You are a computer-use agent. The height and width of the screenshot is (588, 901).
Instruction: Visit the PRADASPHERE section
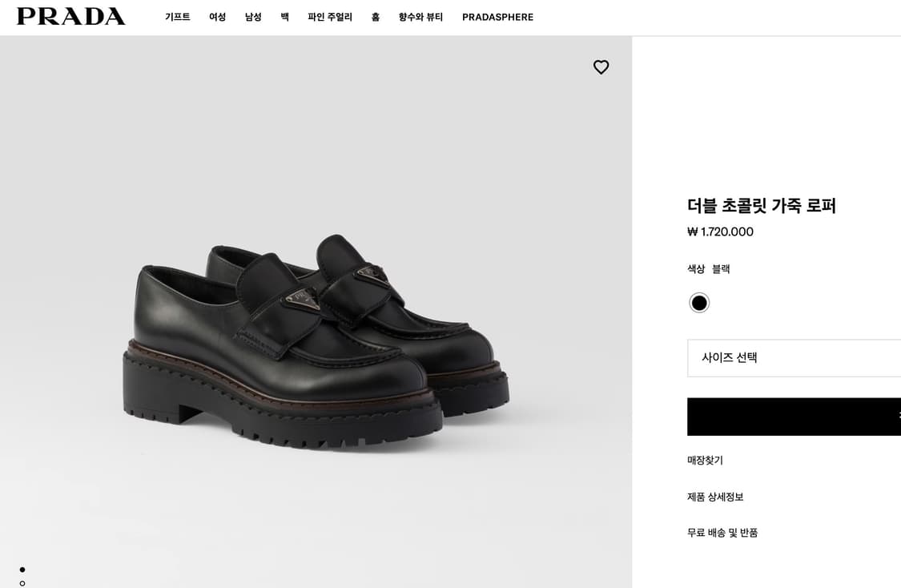click(x=497, y=17)
